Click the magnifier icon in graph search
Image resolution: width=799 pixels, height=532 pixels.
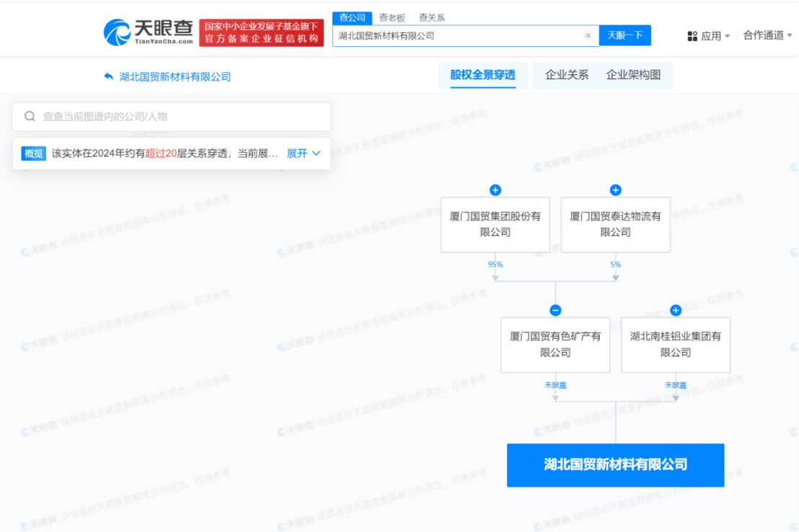coord(30,117)
